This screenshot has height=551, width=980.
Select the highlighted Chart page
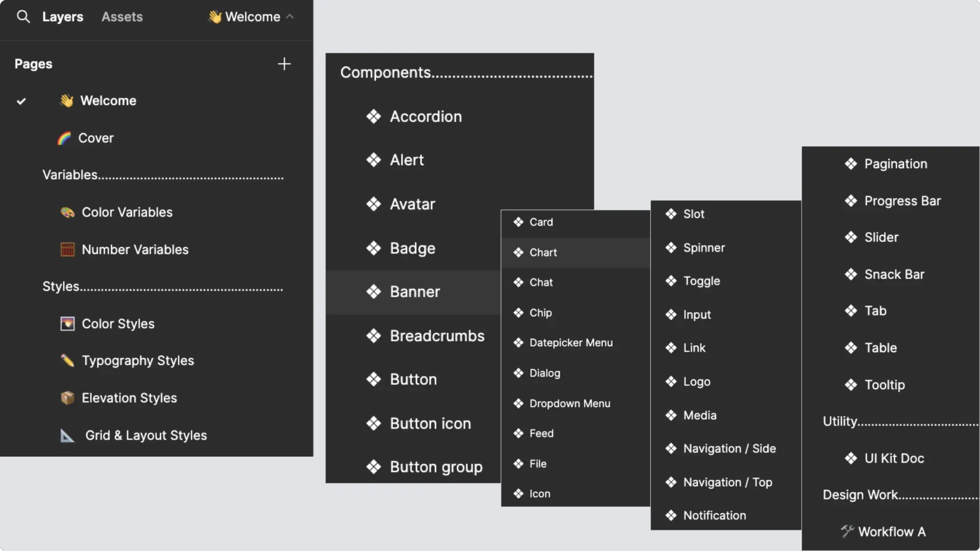(575, 253)
